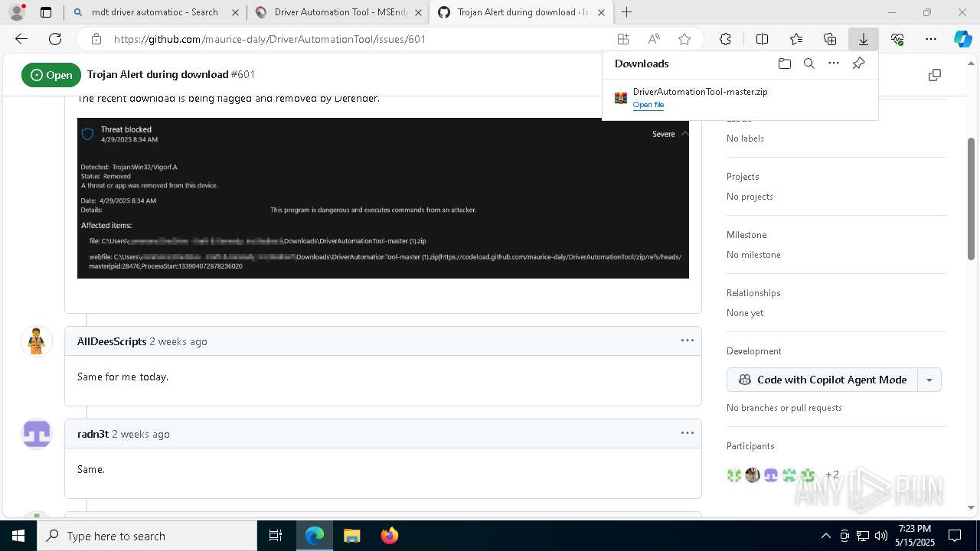Open the volume control in system tray
This screenshot has height=551, width=980.
[881, 536]
